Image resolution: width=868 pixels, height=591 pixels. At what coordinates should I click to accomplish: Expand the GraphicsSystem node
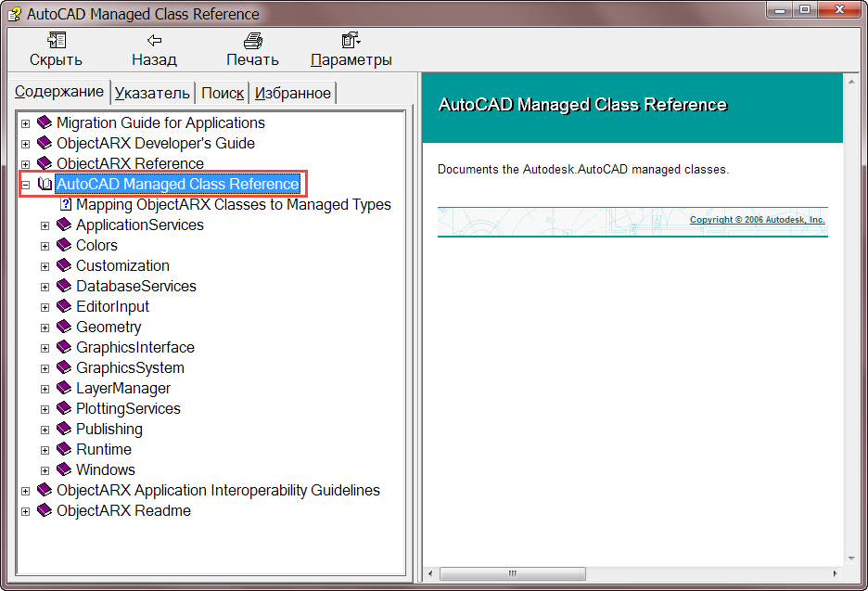coord(45,369)
